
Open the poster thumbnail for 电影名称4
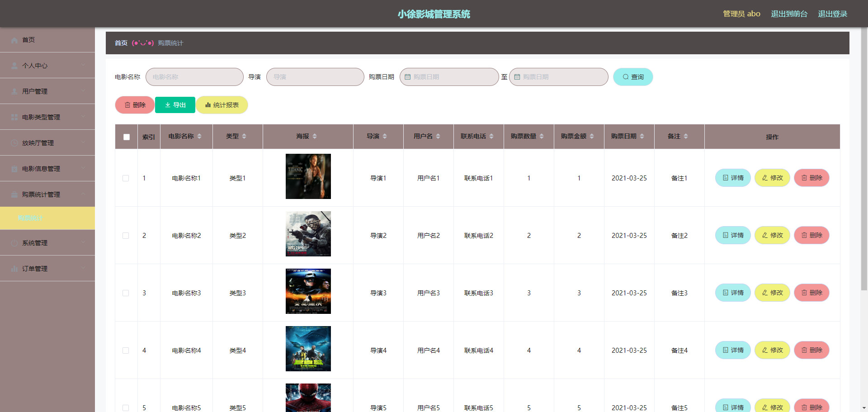point(308,349)
